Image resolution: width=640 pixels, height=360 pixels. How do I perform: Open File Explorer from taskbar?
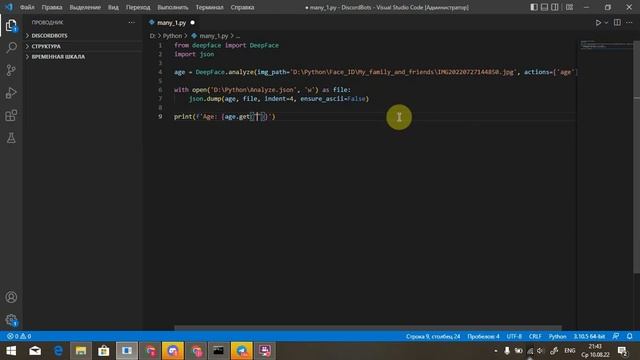coord(81,351)
